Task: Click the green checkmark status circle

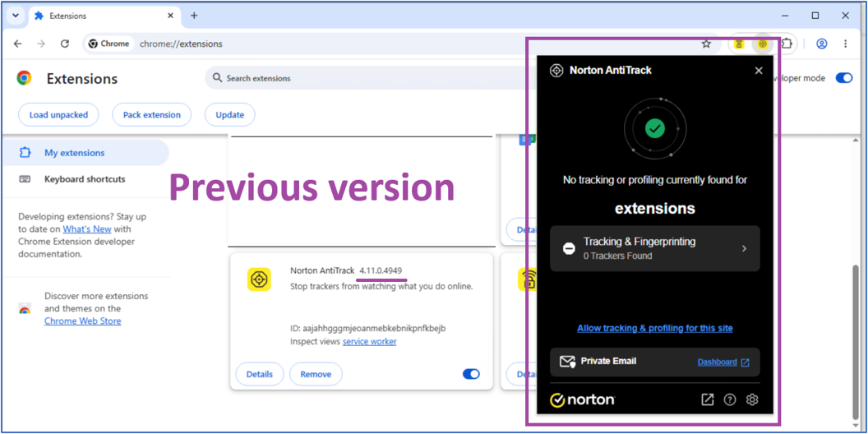Action: pyautogui.click(x=655, y=128)
